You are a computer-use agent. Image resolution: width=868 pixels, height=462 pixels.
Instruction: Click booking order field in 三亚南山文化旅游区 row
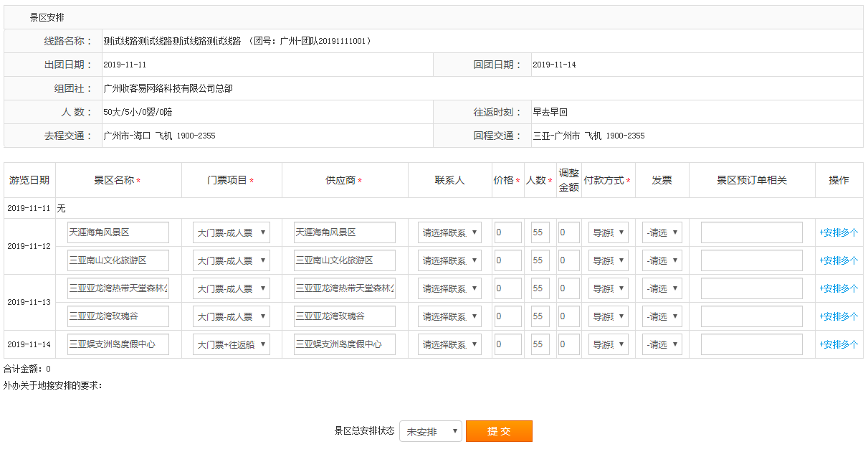751,260
